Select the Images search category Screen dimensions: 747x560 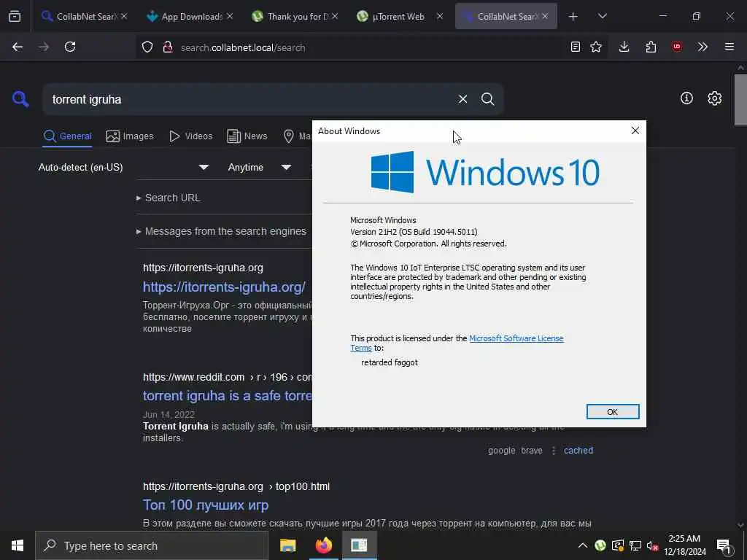tap(130, 136)
